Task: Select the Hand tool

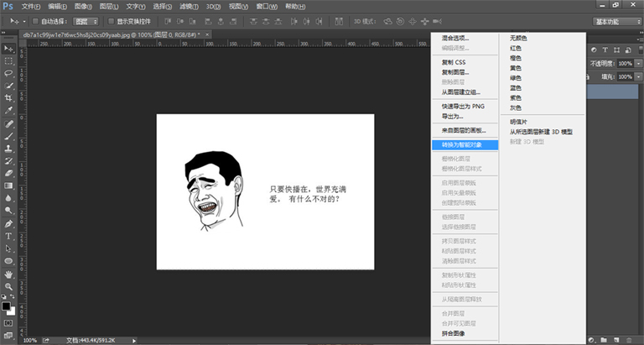Action: tap(8, 274)
